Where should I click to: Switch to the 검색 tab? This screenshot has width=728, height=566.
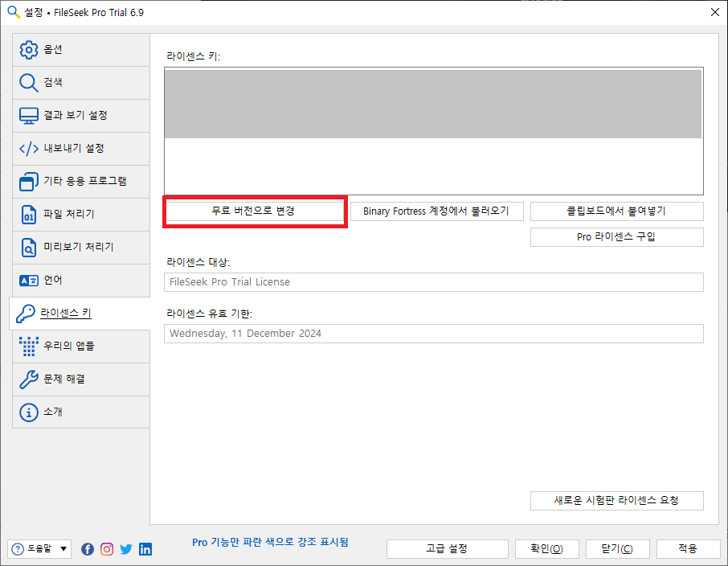81,83
